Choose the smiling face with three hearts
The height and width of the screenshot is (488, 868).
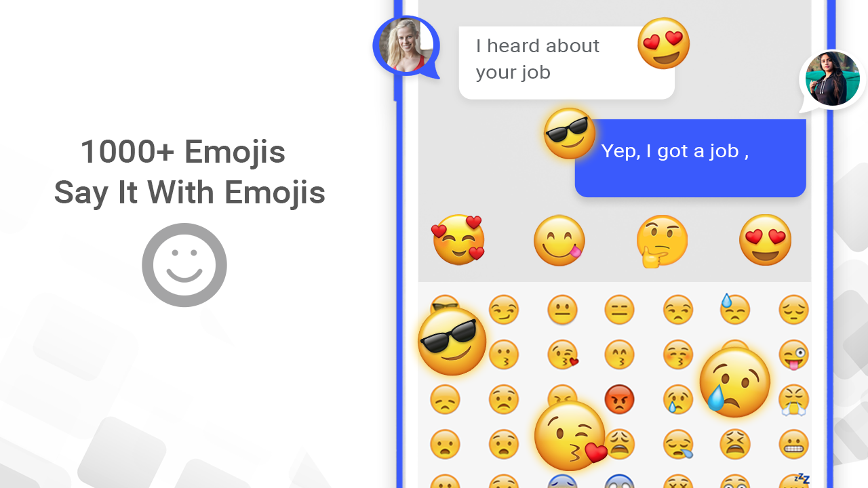coord(458,240)
